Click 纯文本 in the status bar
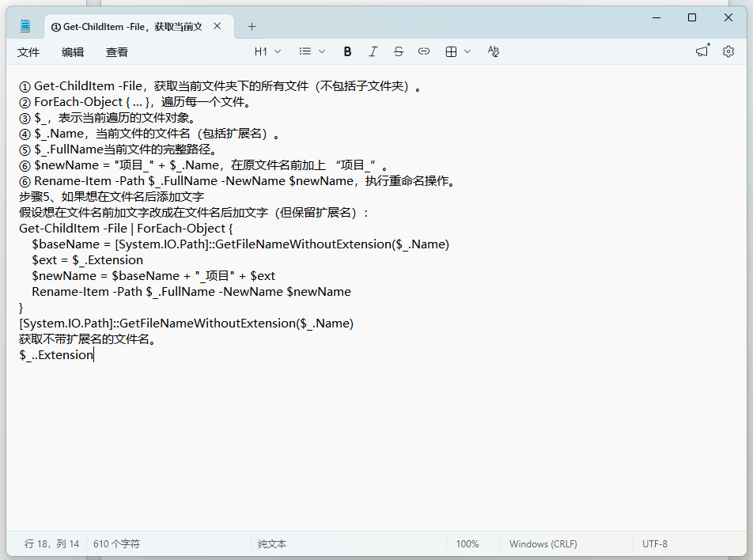Screen dimensions: 753x560 pyautogui.click(x=272, y=543)
